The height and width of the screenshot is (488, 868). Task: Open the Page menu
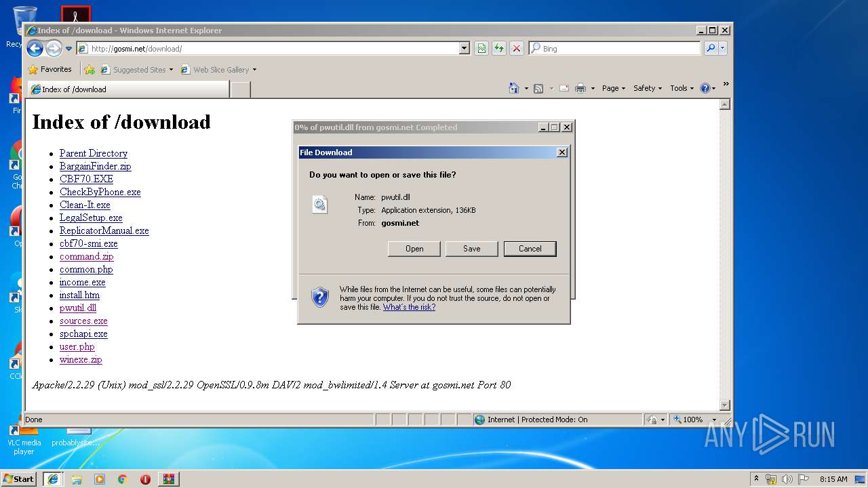pos(613,88)
